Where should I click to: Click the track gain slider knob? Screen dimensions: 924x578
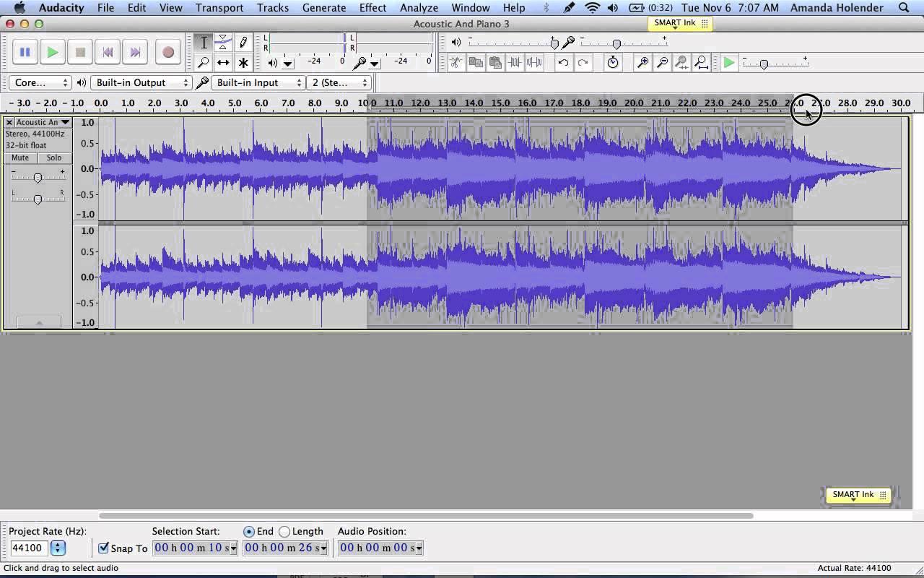coord(38,177)
